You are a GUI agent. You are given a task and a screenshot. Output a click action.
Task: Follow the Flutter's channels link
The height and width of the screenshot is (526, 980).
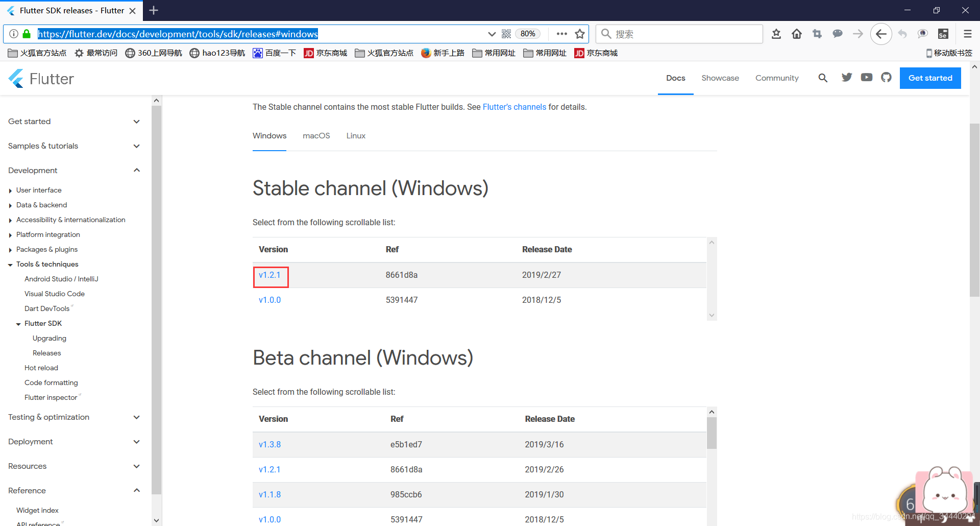[514, 107]
